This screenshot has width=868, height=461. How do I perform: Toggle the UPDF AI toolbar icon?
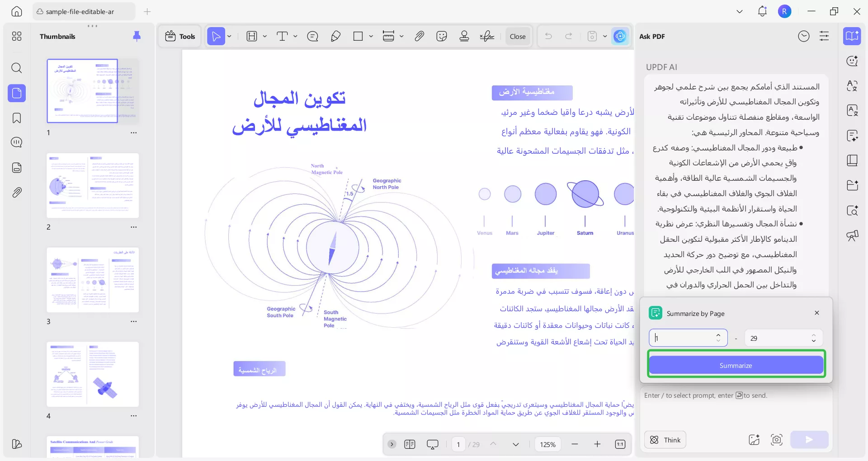(x=620, y=36)
